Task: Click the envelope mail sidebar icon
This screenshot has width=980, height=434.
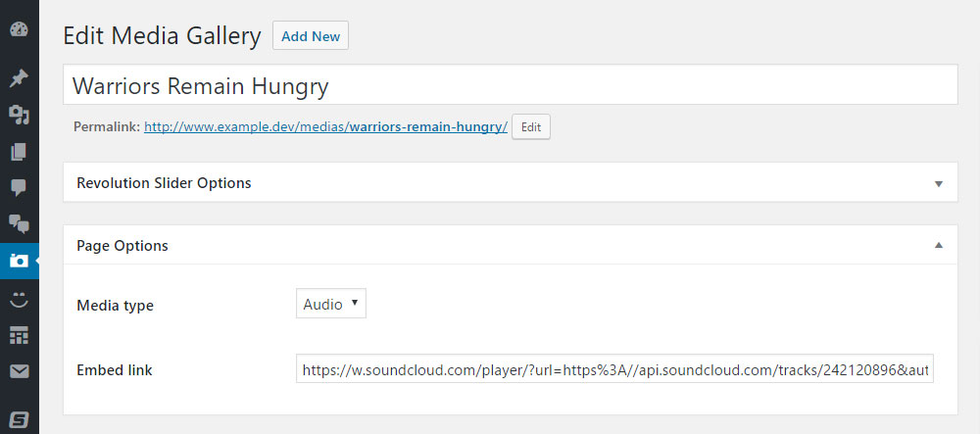Action: (x=19, y=371)
